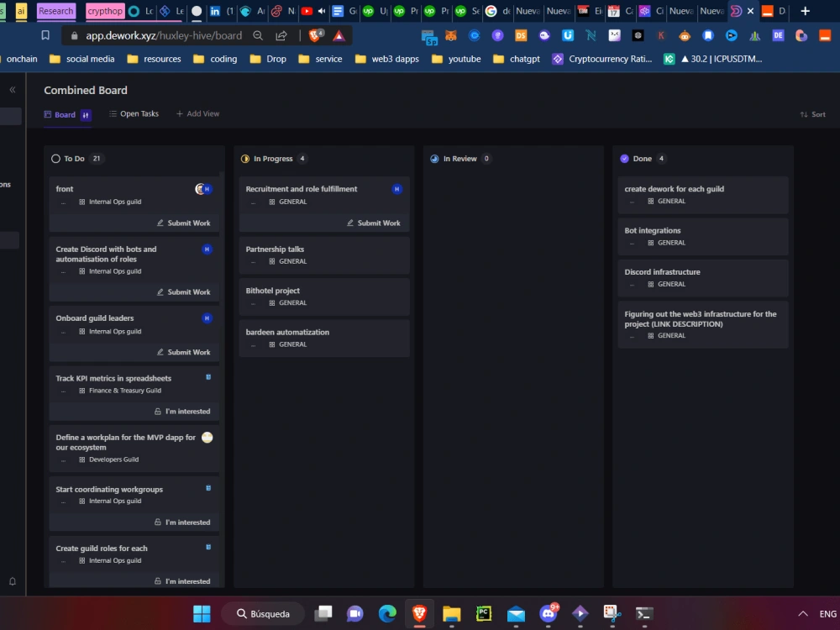
Task: Open board view settings icon beside Board tab
Action: pyautogui.click(x=86, y=114)
